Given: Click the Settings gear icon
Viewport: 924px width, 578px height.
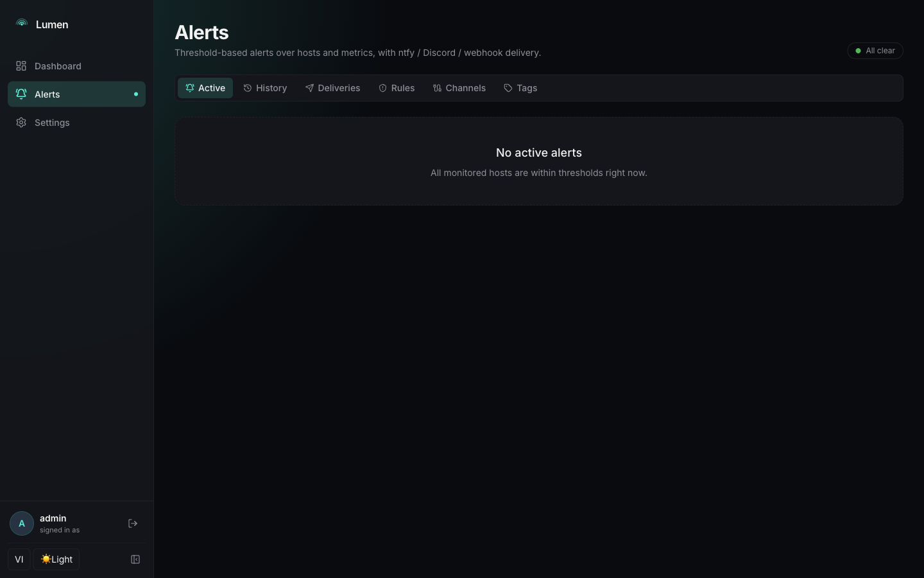Looking at the screenshot, I should pos(21,123).
